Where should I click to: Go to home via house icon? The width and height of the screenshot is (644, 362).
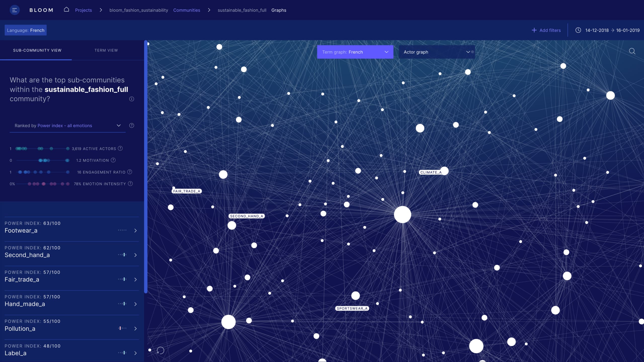pos(66,10)
